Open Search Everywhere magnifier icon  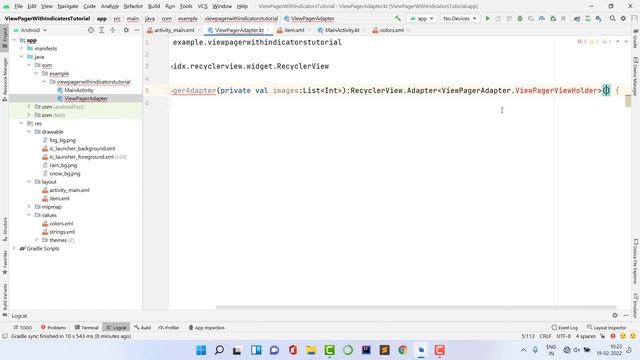pos(613,18)
